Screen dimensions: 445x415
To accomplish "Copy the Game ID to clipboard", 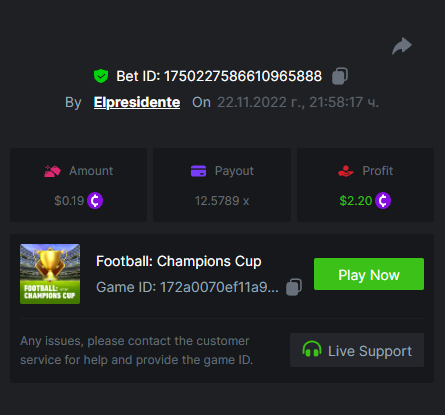I will tap(294, 287).
